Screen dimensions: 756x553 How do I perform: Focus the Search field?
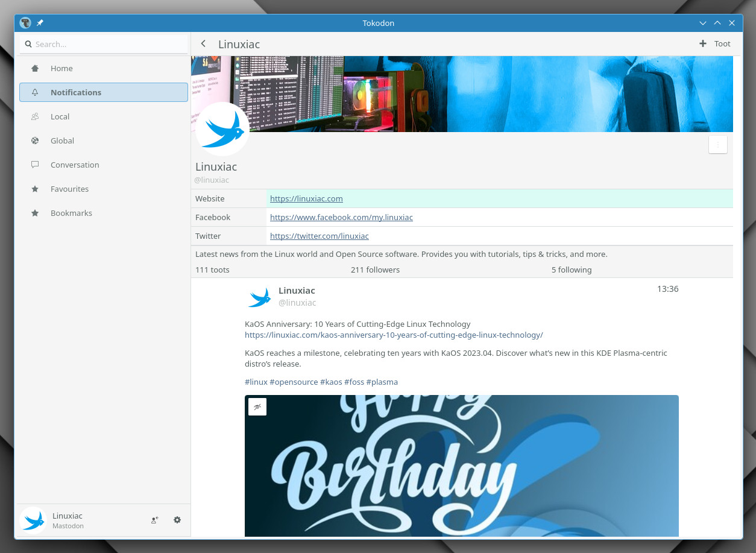104,44
